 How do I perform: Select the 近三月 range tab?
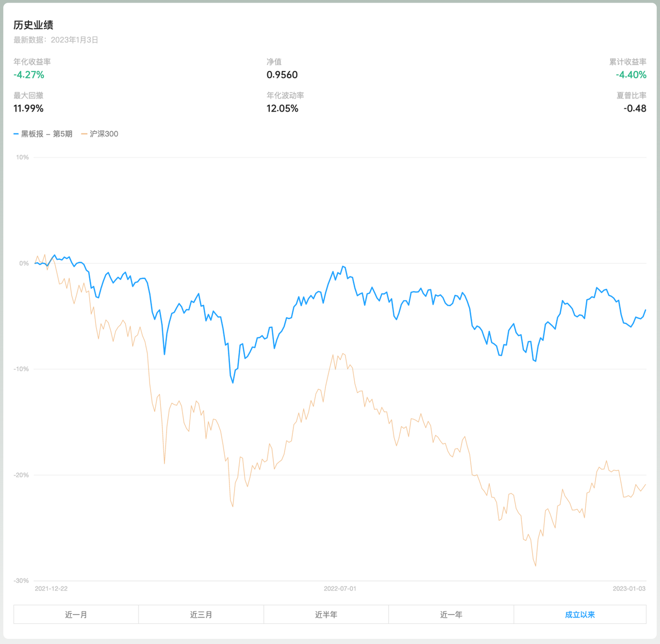click(201, 615)
